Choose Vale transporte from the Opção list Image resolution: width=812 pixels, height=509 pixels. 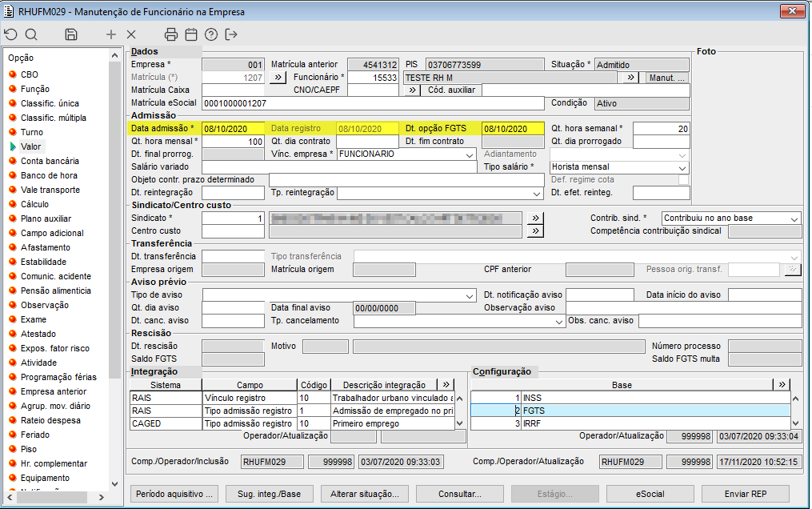click(x=50, y=190)
